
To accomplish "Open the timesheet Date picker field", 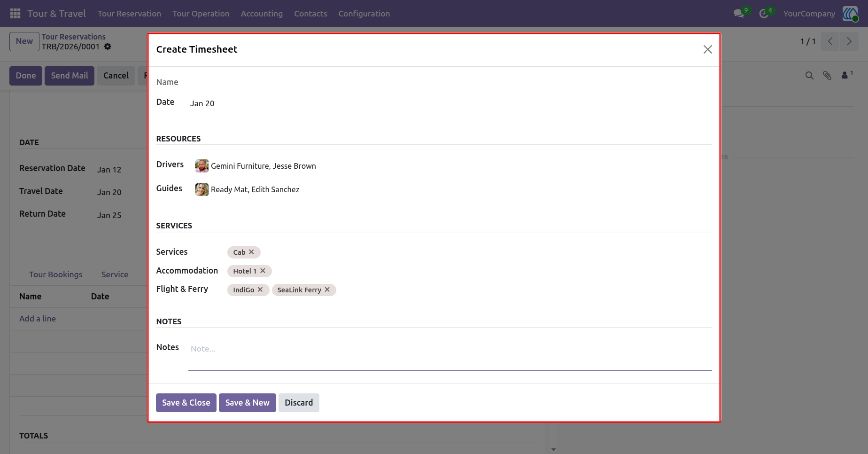I will [x=202, y=103].
